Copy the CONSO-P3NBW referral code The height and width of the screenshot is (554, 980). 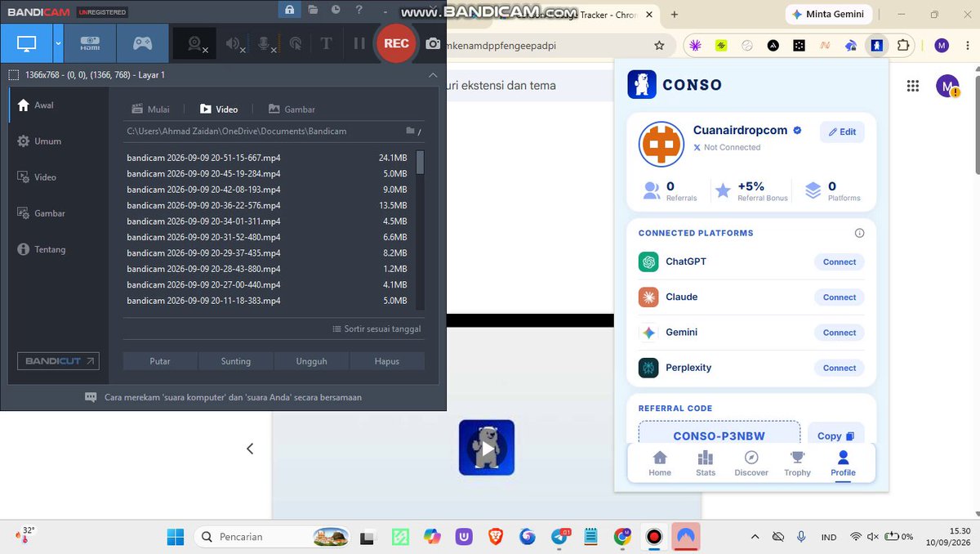[836, 436]
